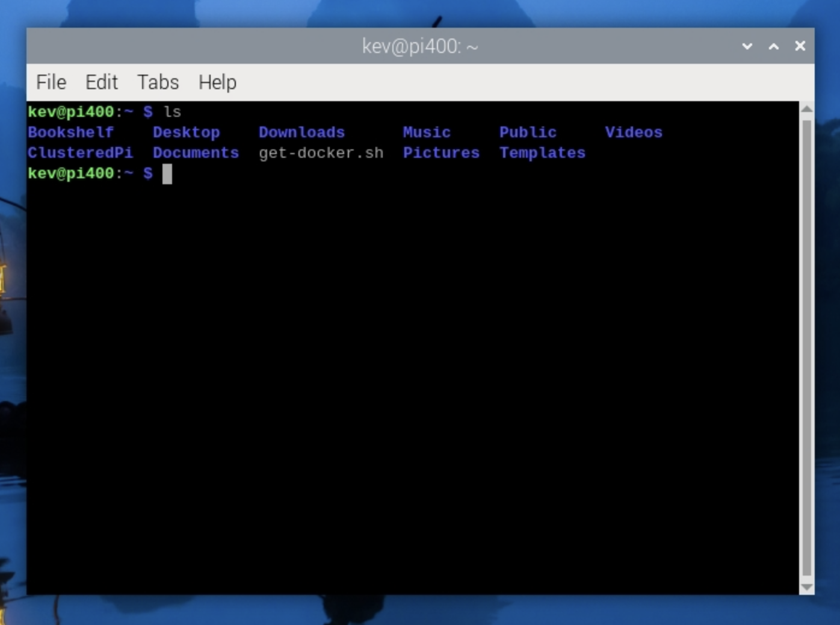840x625 pixels.
Task: Click the get-docker.sh file name
Action: pos(321,154)
